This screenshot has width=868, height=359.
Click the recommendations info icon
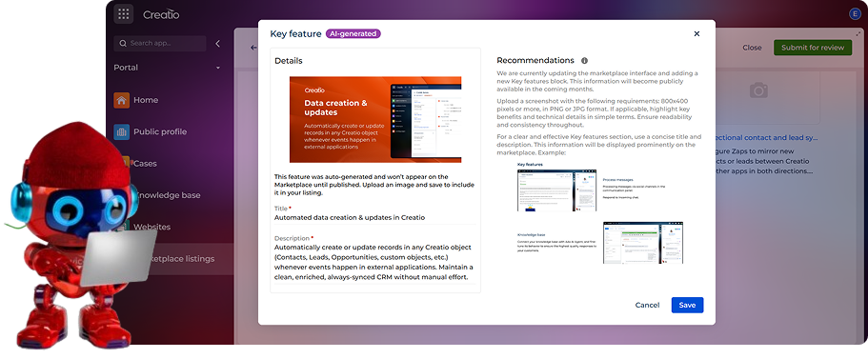[584, 61]
